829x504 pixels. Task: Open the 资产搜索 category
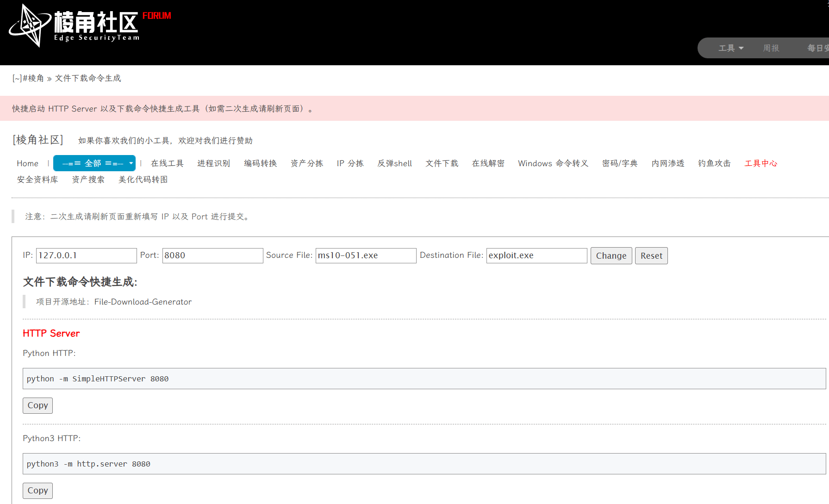pos(88,180)
